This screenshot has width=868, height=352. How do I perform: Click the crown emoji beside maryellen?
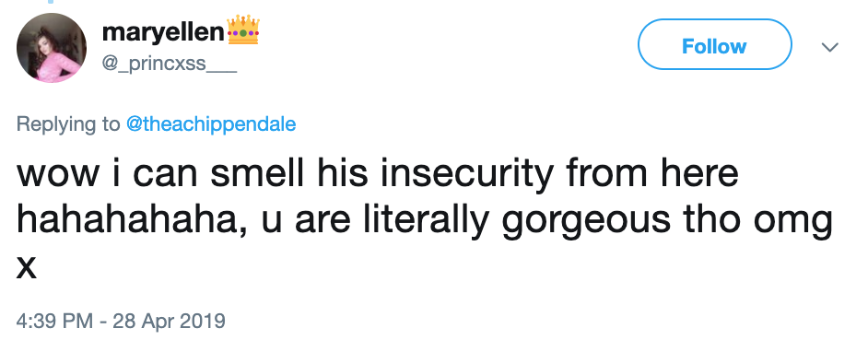pos(243,30)
